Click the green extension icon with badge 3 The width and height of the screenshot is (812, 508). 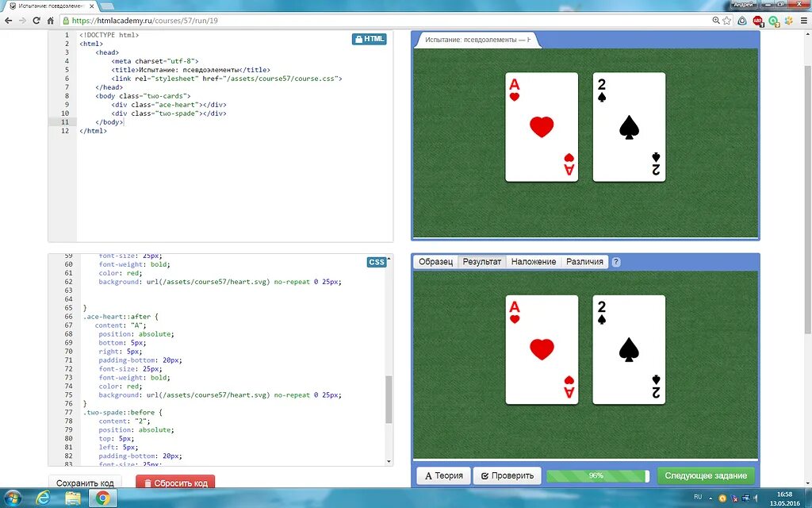(x=773, y=21)
